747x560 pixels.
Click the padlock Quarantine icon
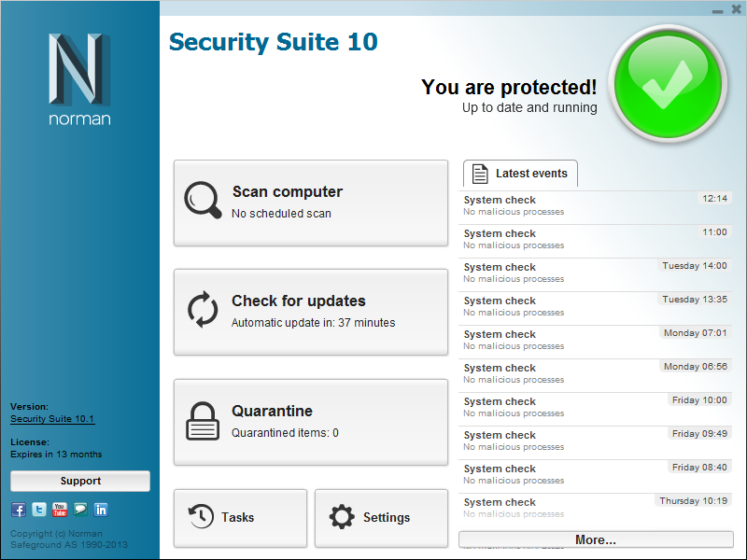(x=203, y=421)
